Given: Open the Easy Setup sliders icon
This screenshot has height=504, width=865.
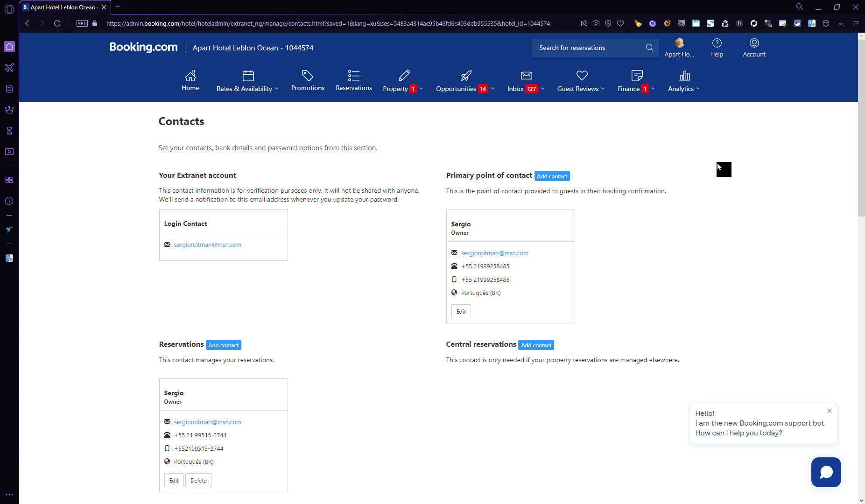Looking at the screenshot, I should [856, 23].
